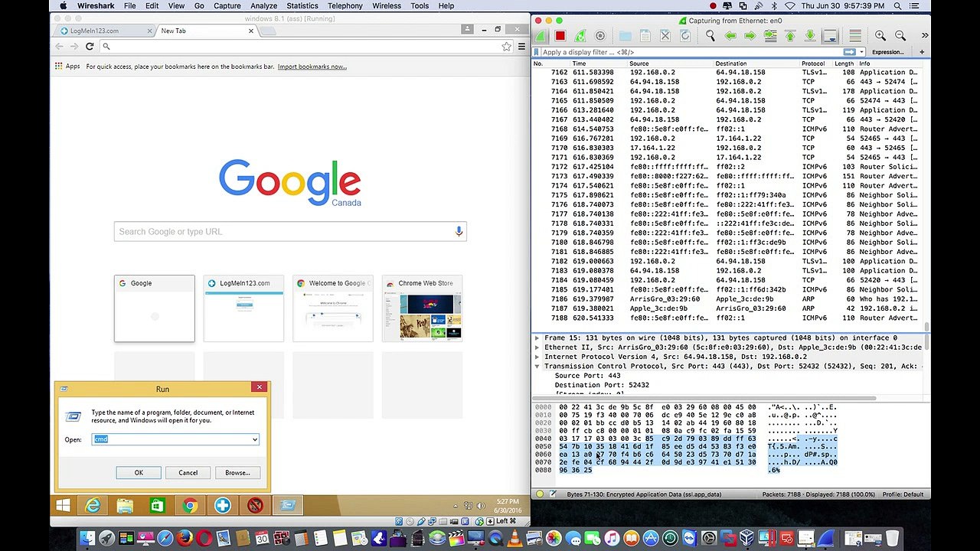Start voice search with the microphone
980x551 pixels.
click(459, 231)
